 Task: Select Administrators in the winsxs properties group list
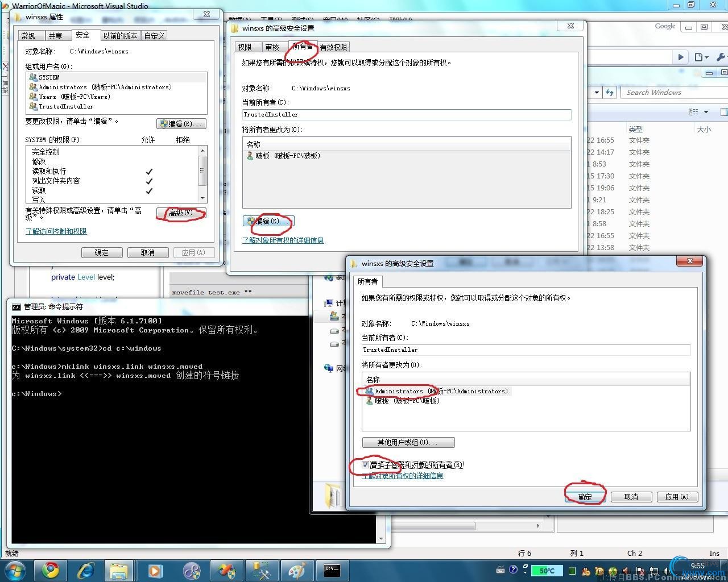pos(117,87)
